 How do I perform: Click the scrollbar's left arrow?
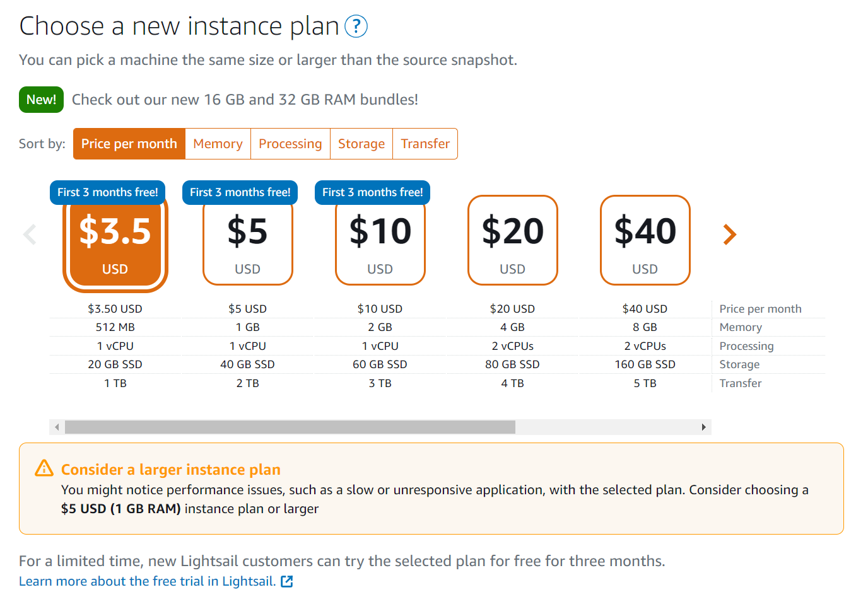click(57, 427)
